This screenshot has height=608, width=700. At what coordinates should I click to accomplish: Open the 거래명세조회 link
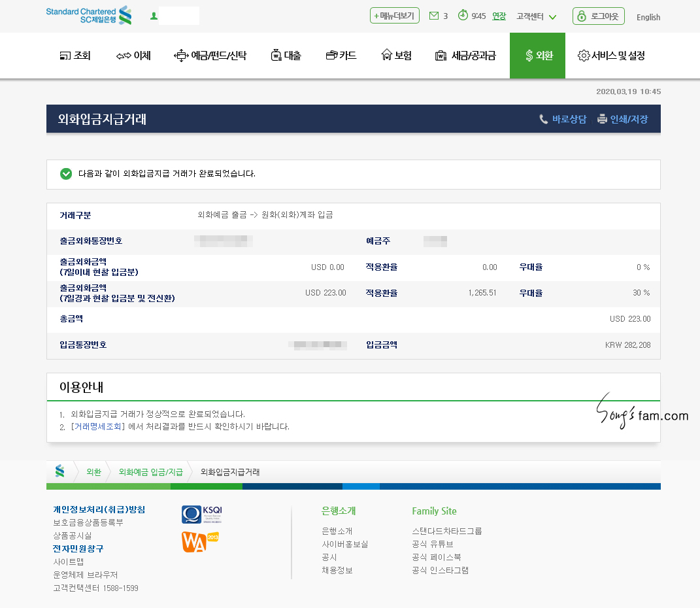(98, 427)
